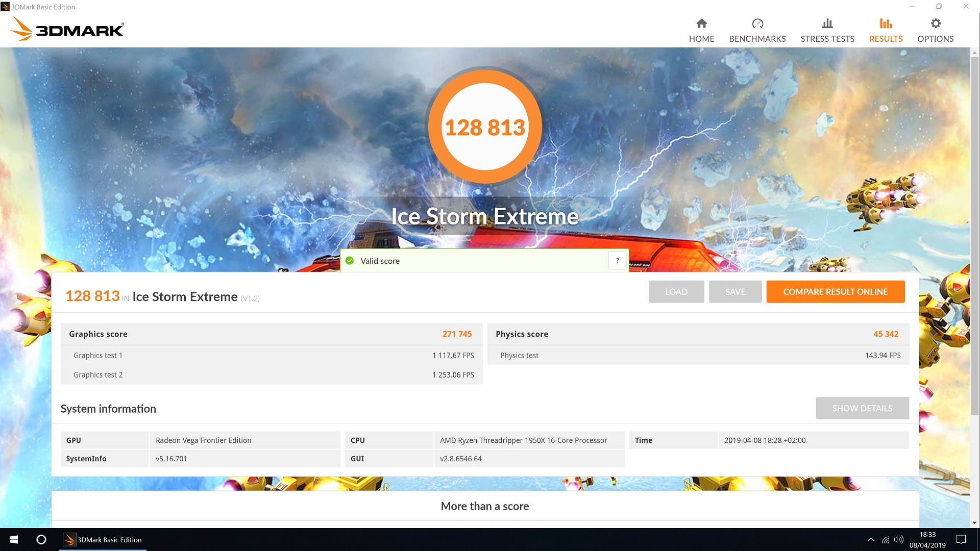Open the valid score help question mark
980x551 pixels.
pos(617,261)
